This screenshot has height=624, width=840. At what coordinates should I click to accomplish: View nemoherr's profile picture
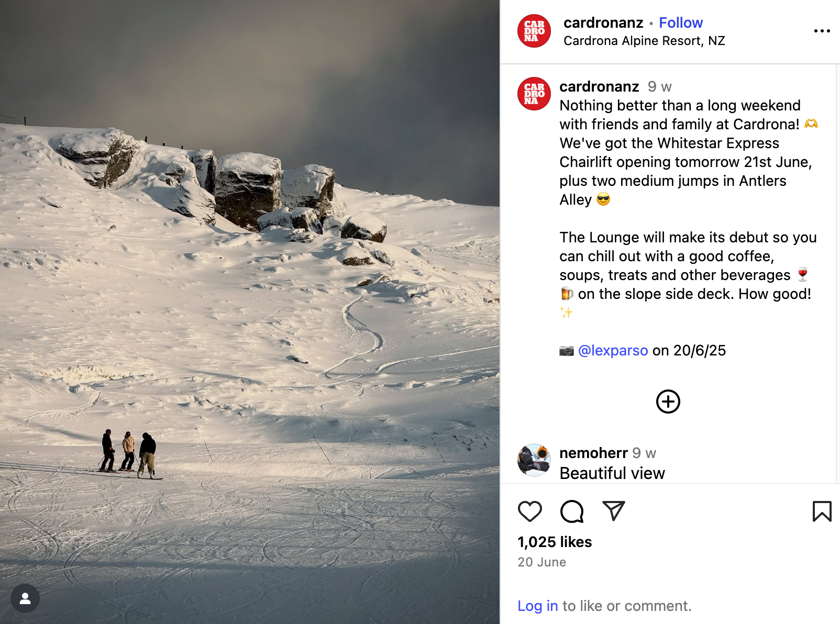534,460
